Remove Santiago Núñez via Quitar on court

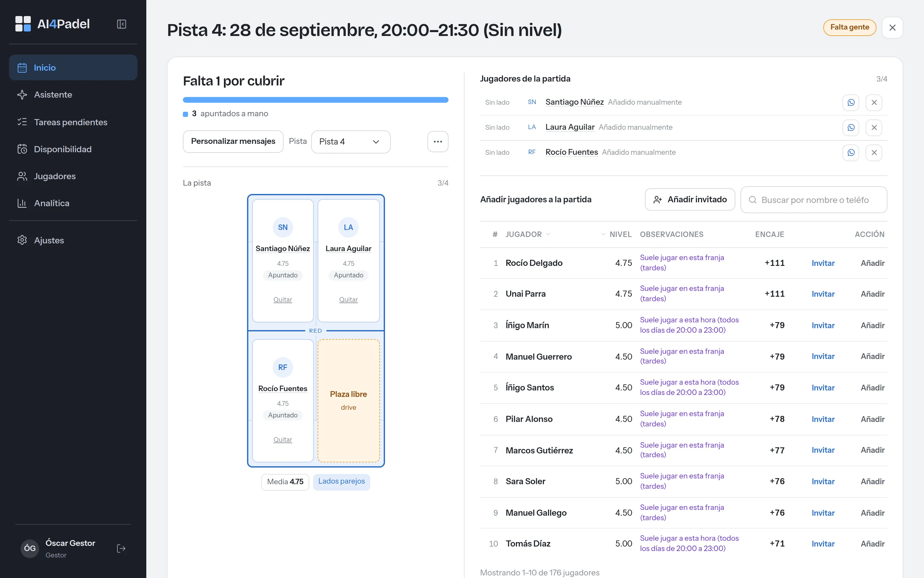point(283,300)
